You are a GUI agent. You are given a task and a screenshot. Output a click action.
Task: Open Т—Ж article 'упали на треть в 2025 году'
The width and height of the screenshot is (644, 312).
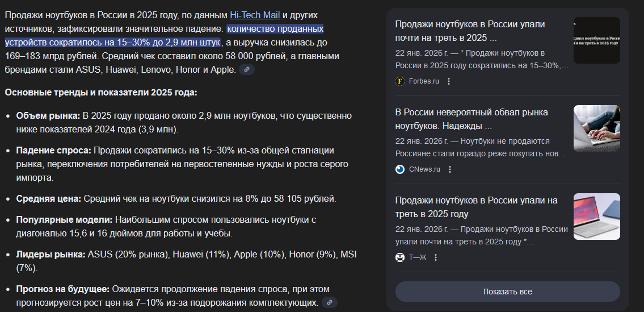[x=476, y=207]
